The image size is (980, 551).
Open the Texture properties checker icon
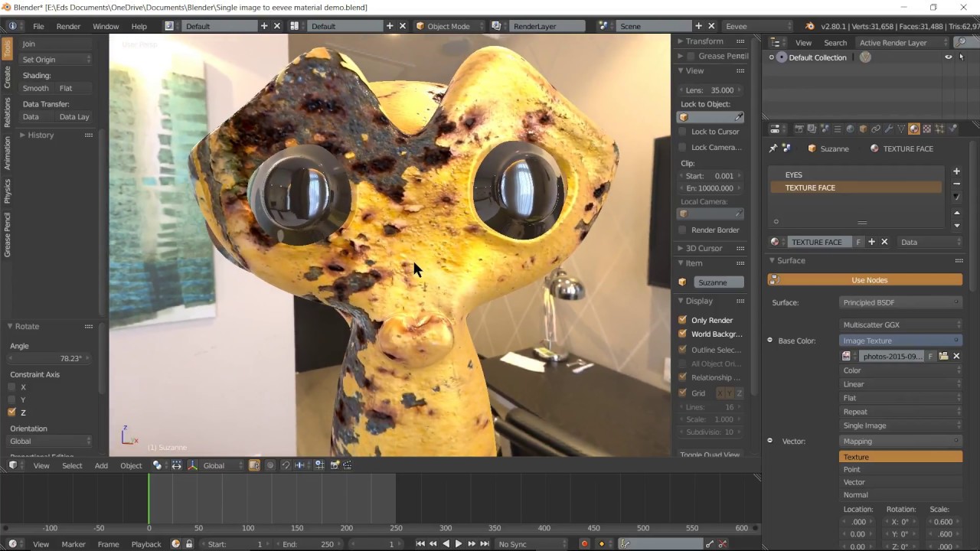(x=926, y=129)
